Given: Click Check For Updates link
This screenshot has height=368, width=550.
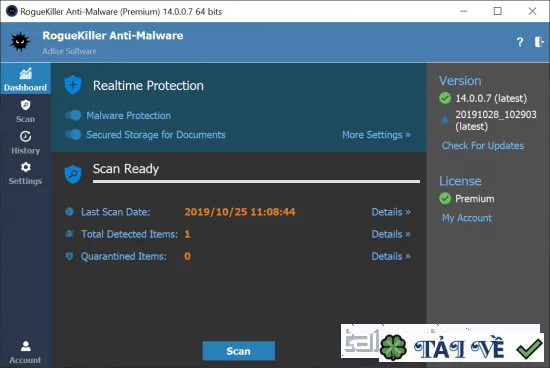Looking at the screenshot, I should [483, 146].
